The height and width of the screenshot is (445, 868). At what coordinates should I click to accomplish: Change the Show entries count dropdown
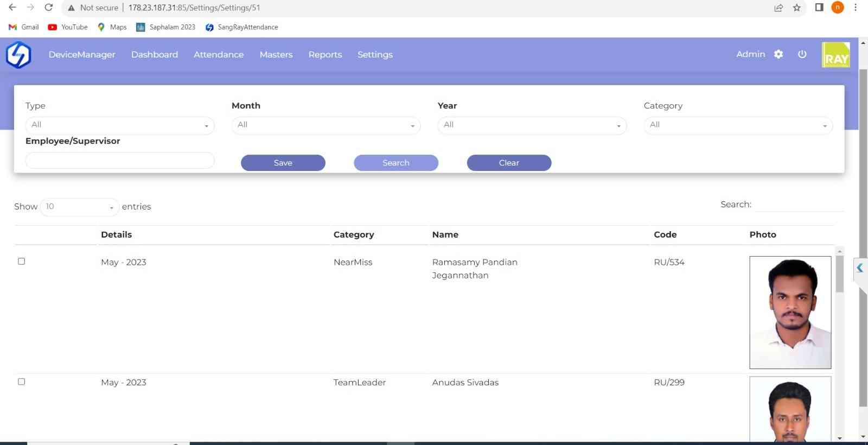pos(80,207)
